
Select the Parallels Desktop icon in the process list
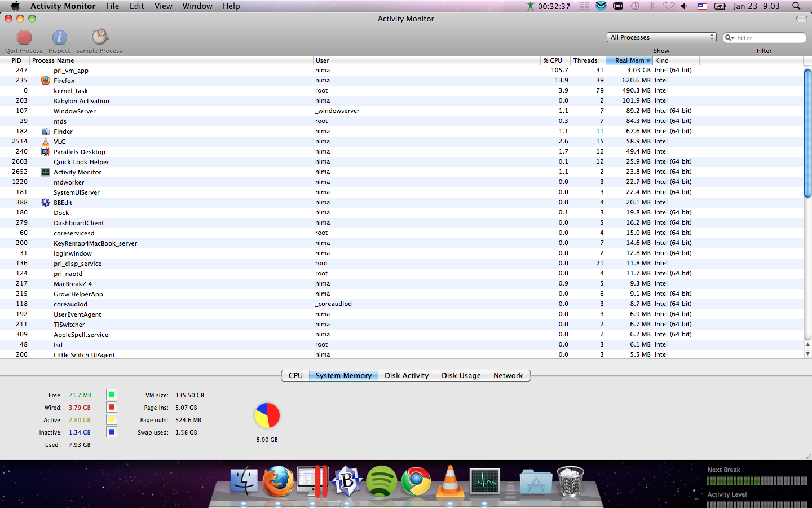(x=46, y=152)
